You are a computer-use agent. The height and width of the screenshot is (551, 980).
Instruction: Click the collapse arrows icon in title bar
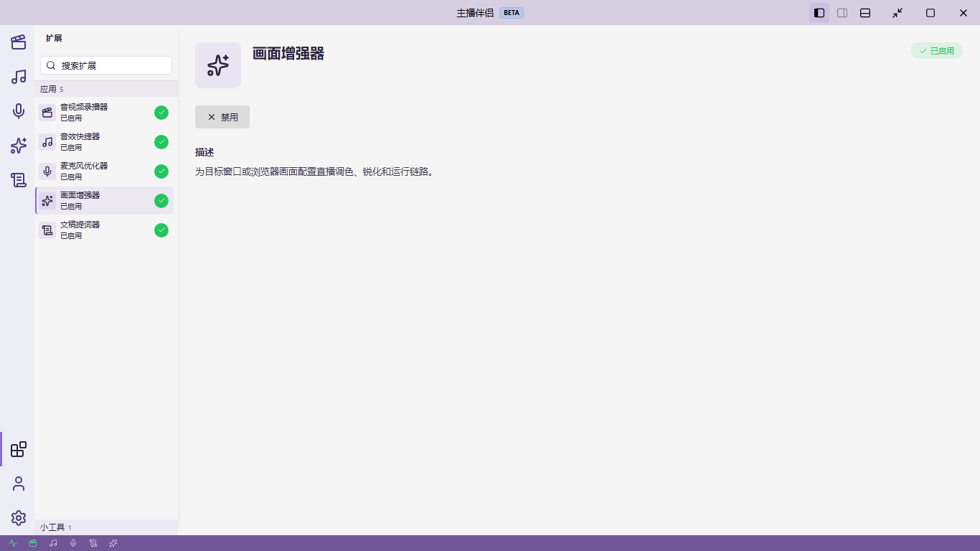(x=897, y=13)
